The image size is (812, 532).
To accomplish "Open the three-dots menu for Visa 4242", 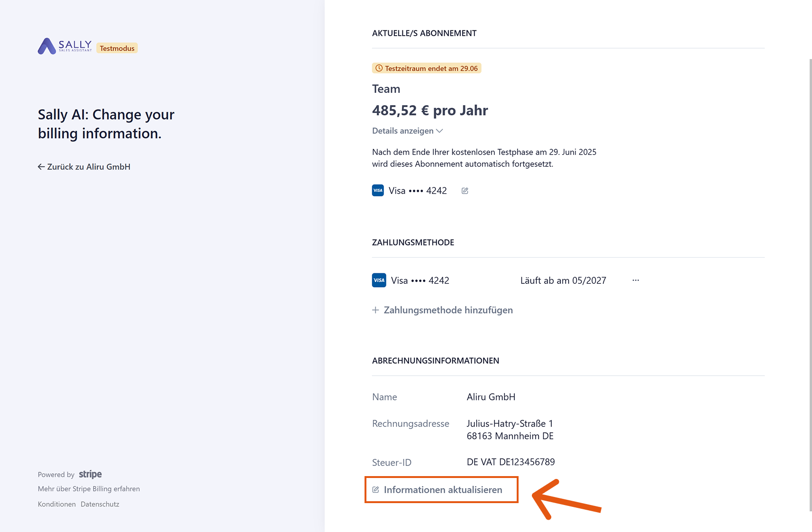I will coord(636,280).
